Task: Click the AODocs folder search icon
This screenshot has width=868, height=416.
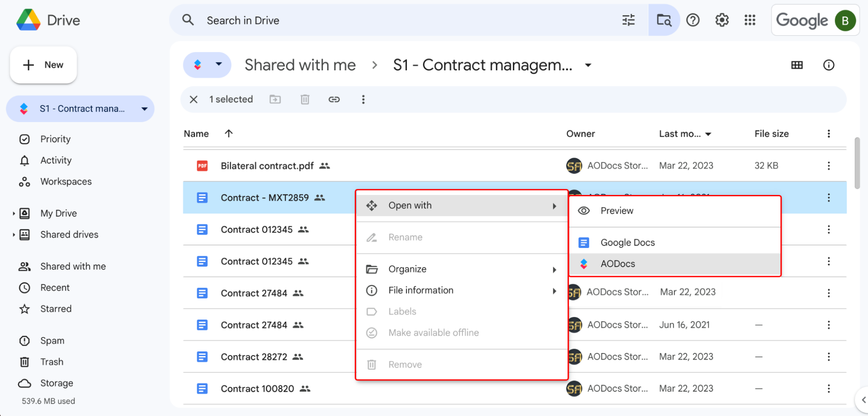Action: coord(664,20)
